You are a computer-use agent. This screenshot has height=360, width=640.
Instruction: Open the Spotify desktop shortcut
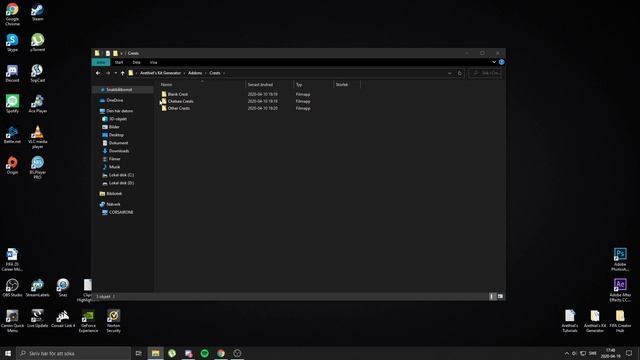click(x=12, y=104)
